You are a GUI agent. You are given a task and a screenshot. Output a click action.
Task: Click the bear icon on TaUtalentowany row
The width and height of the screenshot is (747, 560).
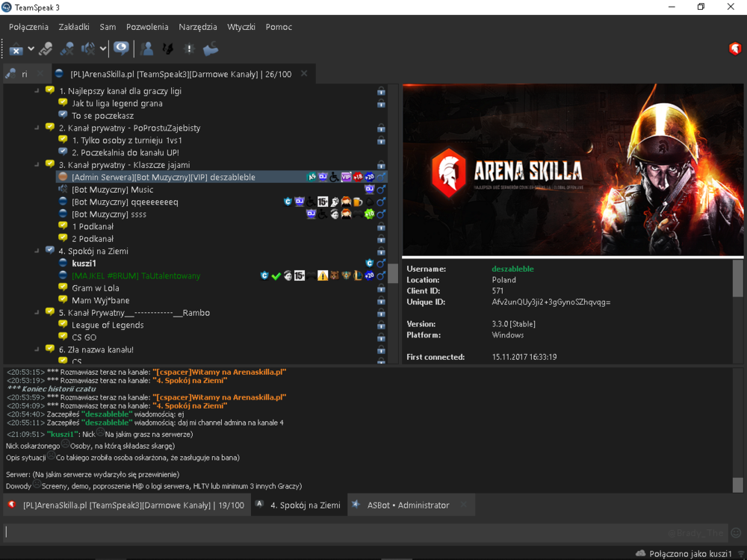[335, 276]
